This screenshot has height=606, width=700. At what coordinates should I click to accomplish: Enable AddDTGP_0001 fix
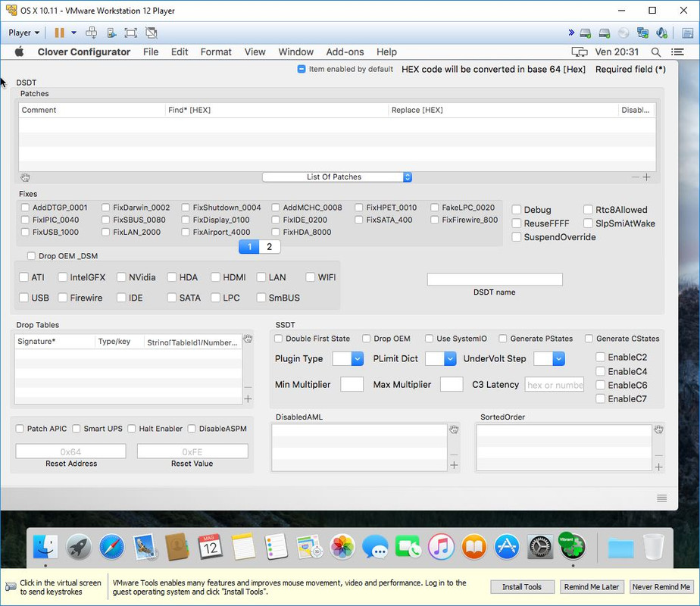[26, 208]
